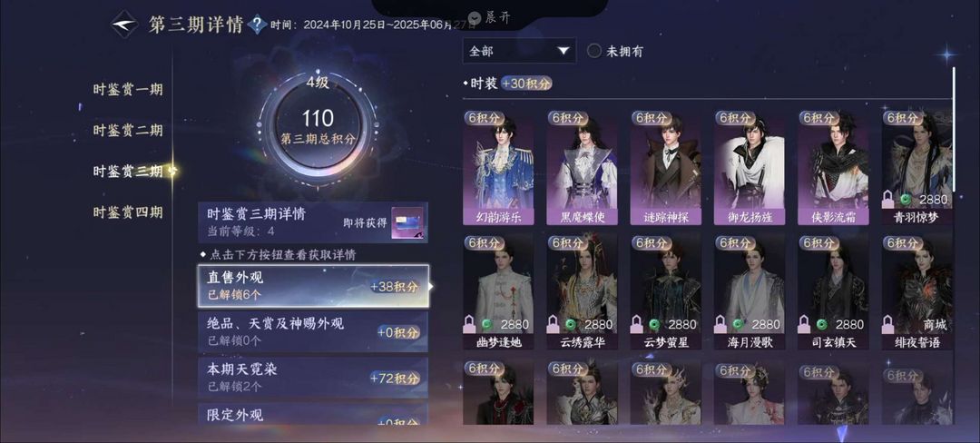Select the 幻韵游乐 outfit thumbnail
The width and height of the screenshot is (980, 443).
[x=498, y=168]
